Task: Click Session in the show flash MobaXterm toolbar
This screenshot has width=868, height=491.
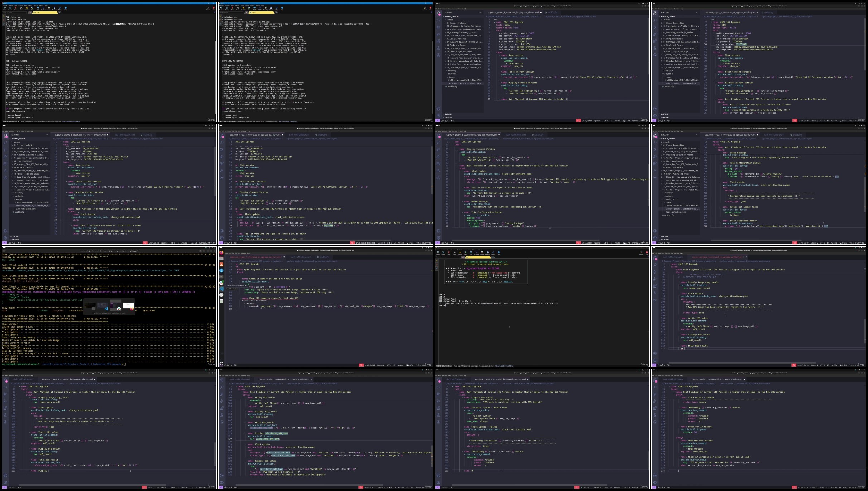Action: pos(438,253)
